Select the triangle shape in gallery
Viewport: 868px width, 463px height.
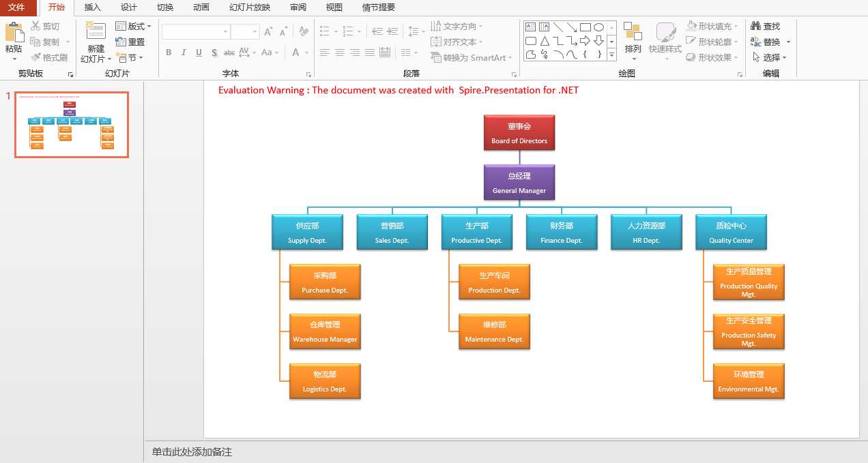tap(544, 41)
